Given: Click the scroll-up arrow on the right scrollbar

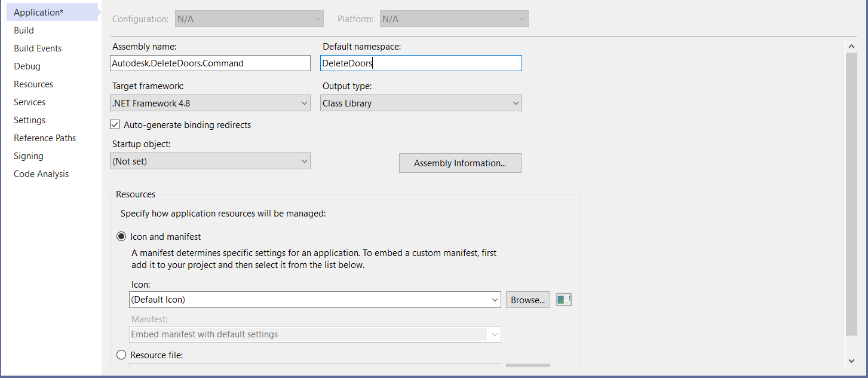Looking at the screenshot, I should (851, 46).
